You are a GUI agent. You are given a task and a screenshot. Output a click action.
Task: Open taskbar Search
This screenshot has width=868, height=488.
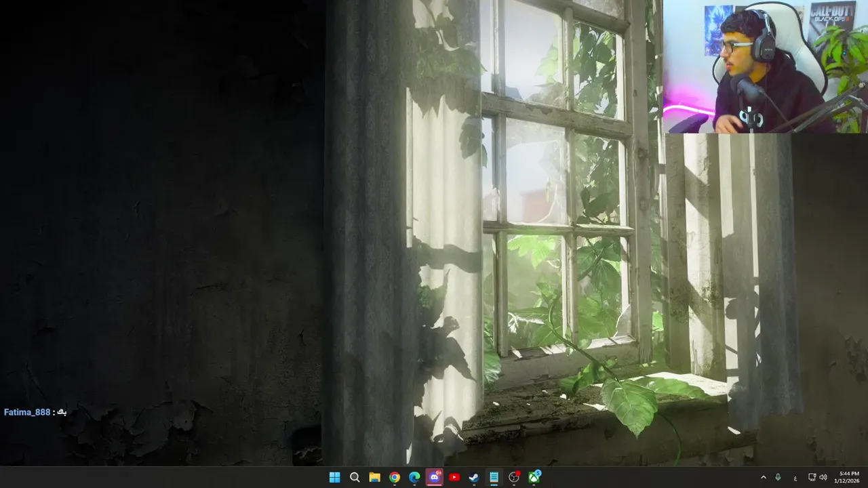355,477
